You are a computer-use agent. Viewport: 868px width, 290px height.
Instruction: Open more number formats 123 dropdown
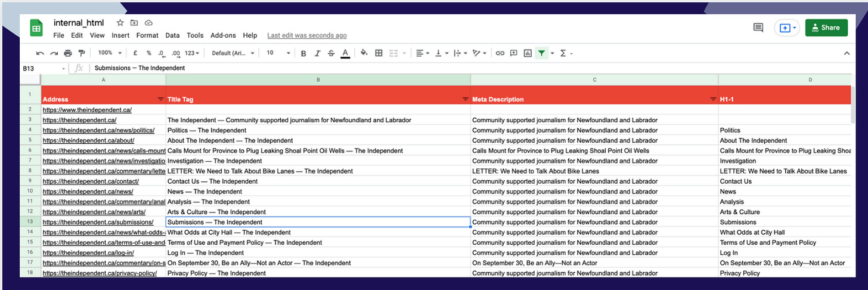[192, 53]
